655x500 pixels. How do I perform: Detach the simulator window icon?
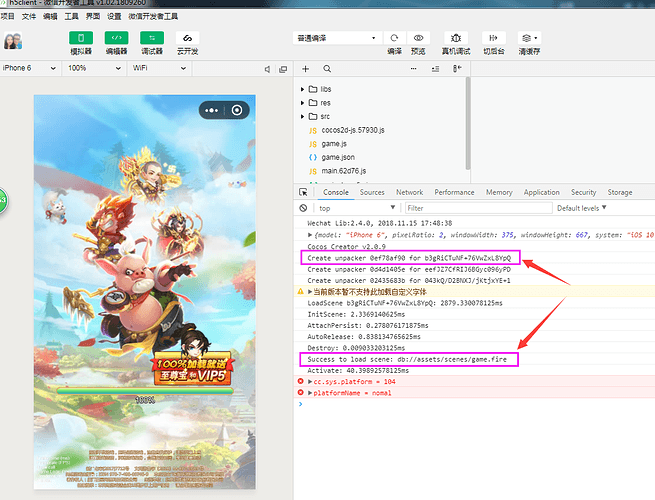pyautogui.click(x=283, y=69)
